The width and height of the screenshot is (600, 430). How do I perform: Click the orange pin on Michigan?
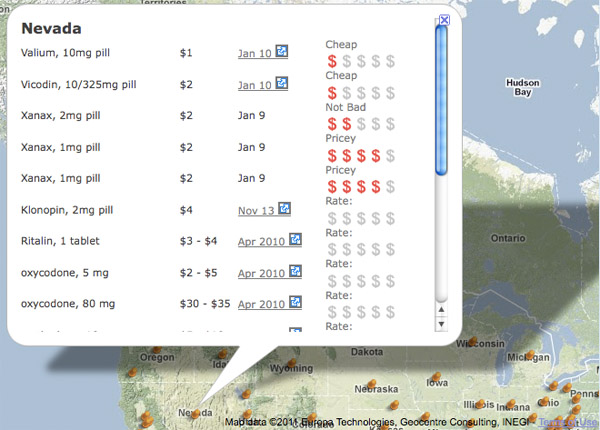pyautogui.click(x=530, y=355)
